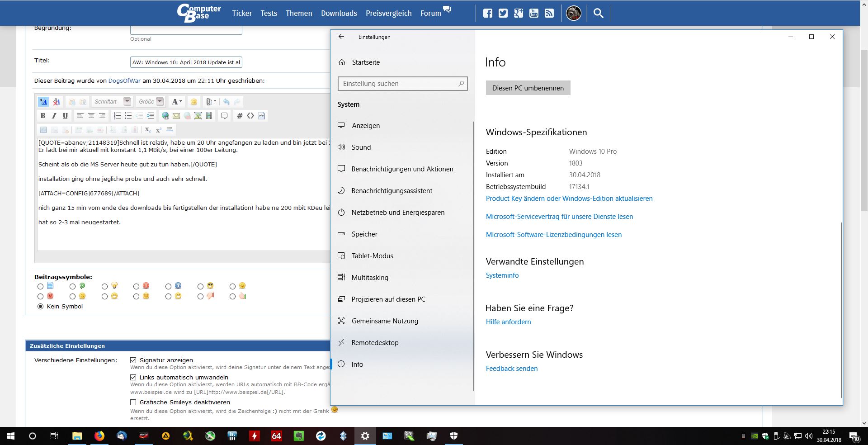Enable 'Grafische Smileys deaktivieren' checkbox
Screen dimensions: 868x445
click(x=133, y=402)
